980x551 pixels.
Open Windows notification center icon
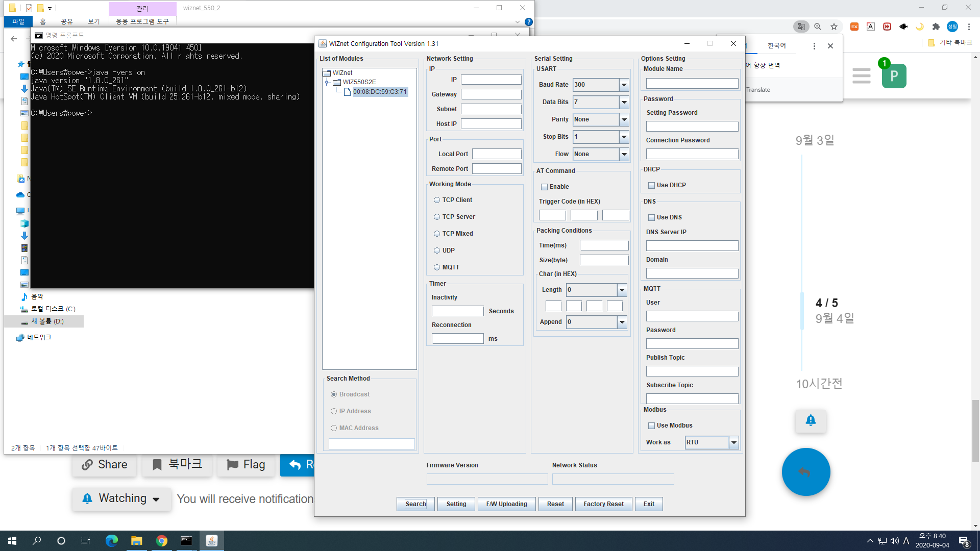(964, 541)
